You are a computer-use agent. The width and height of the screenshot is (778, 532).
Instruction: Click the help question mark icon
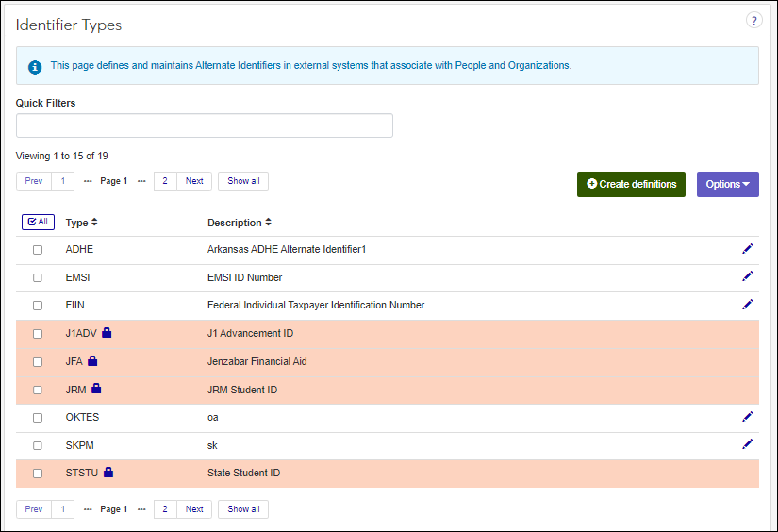(x=753, y=21)
